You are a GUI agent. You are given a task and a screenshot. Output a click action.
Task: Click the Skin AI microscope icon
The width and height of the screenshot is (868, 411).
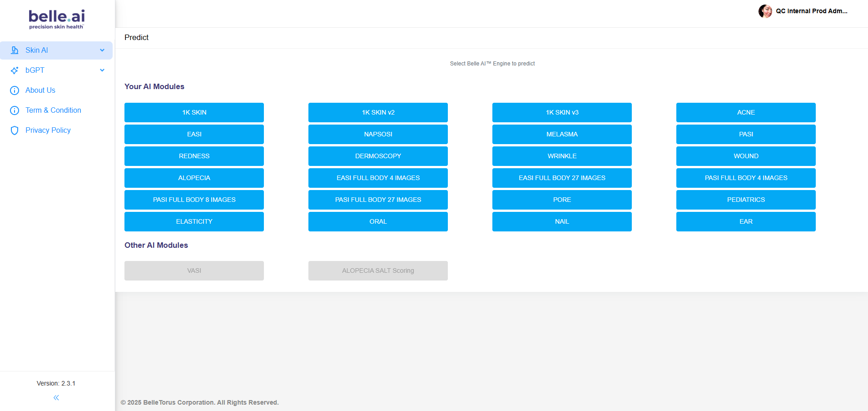tap(15, 50)
